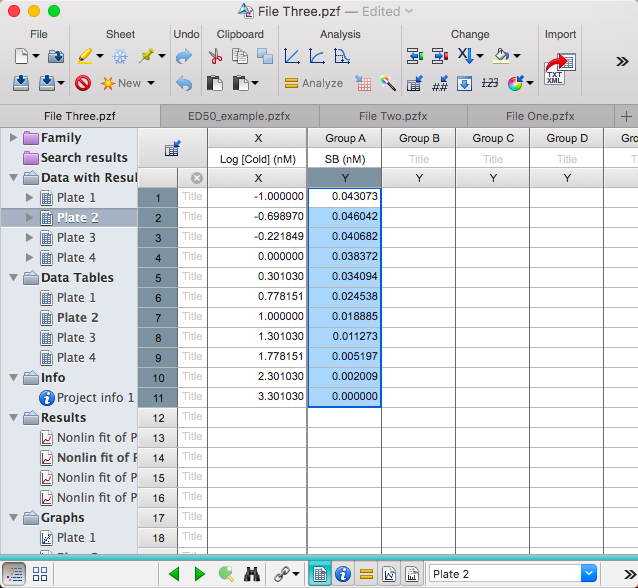Open the File Two.pzfx tab
Screen dimensions: 638x588
pos(392,116)
